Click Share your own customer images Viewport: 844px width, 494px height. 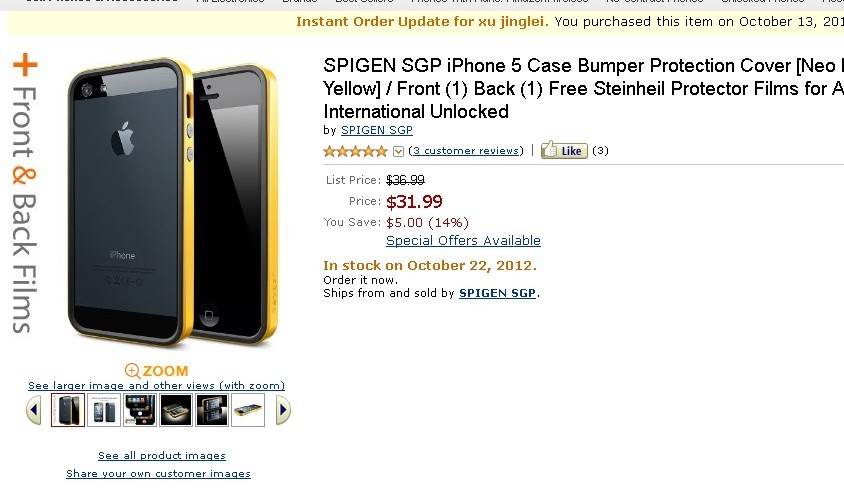point(158,474)
